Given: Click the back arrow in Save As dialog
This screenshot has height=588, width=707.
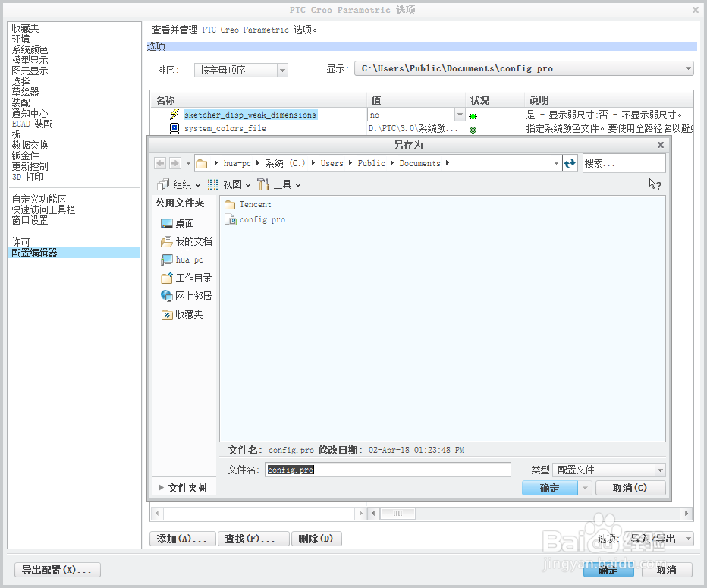Looking at the screenshot, I should (160, 163).
